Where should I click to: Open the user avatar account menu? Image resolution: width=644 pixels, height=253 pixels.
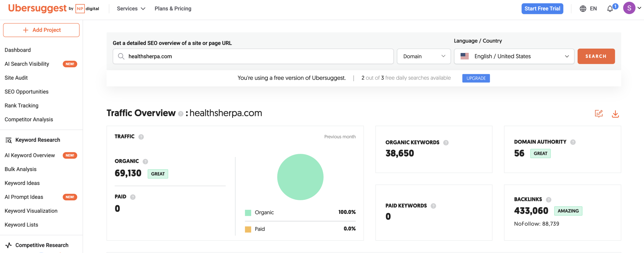point(629,8)
